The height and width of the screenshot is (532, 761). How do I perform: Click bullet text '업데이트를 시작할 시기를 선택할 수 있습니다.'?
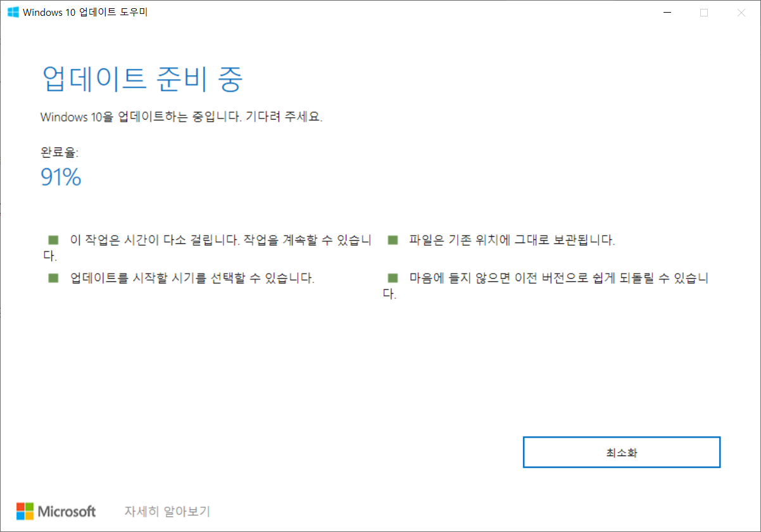pos(192,278)
